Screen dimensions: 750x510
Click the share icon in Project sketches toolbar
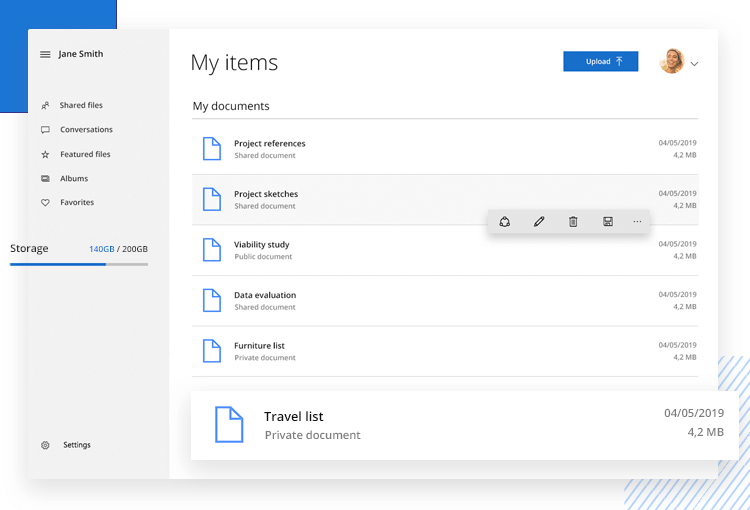click(505, 222)
